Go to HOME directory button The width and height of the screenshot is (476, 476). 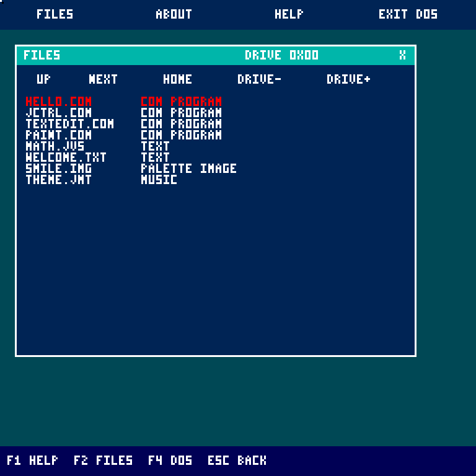[178, 79]
